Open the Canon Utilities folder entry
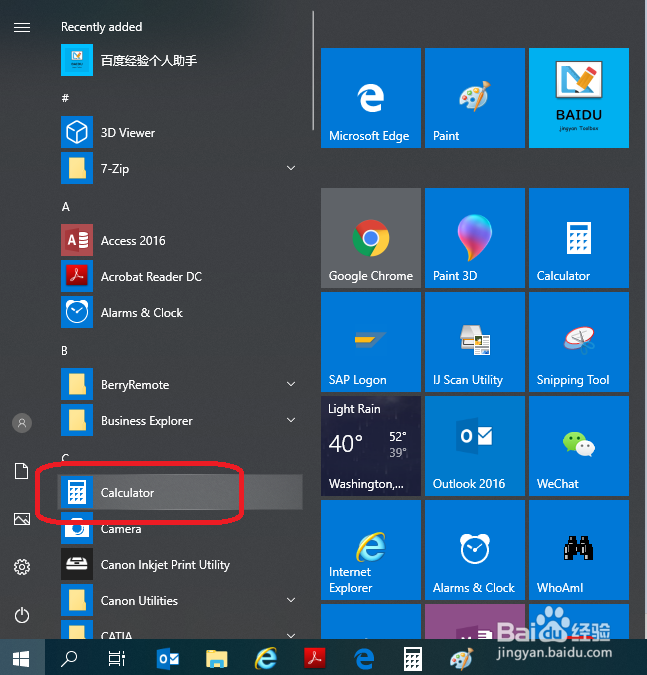647x675 pixels. pos(180,600)
